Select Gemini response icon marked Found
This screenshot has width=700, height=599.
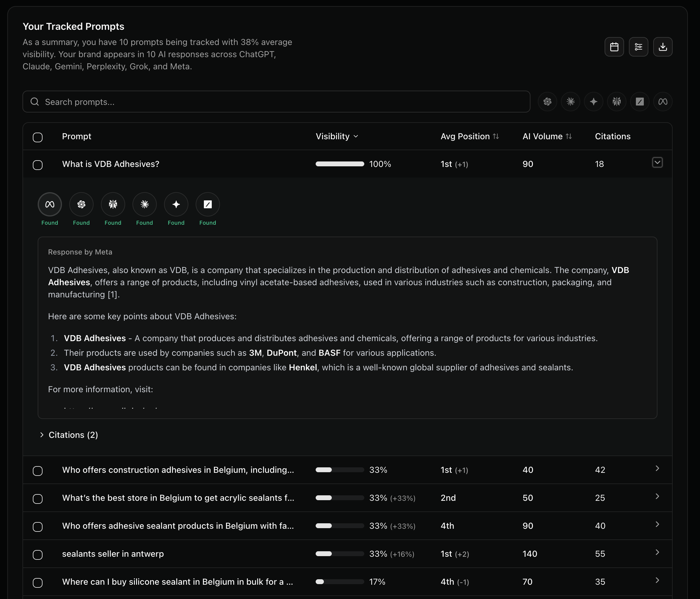pyautogui.click(x=176, y=204)
